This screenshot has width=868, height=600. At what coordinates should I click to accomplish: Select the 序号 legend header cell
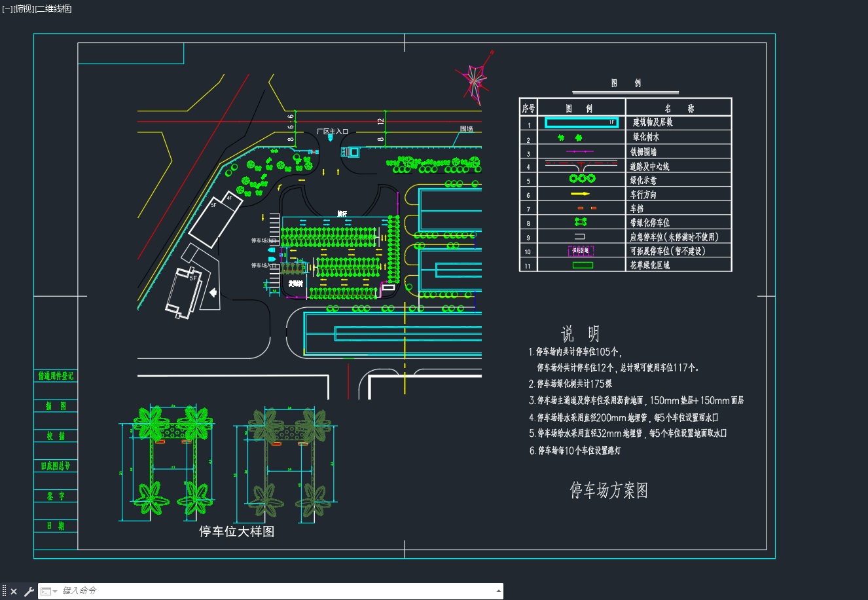[528, 108]
